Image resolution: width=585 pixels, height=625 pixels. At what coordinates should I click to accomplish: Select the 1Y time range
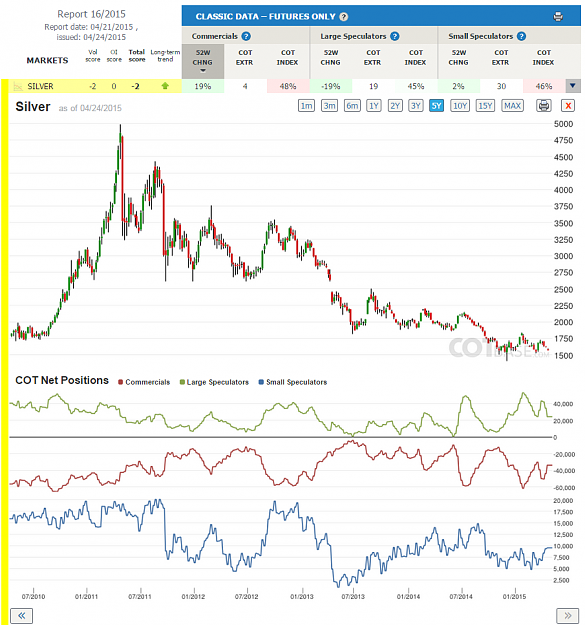(373, 106)
